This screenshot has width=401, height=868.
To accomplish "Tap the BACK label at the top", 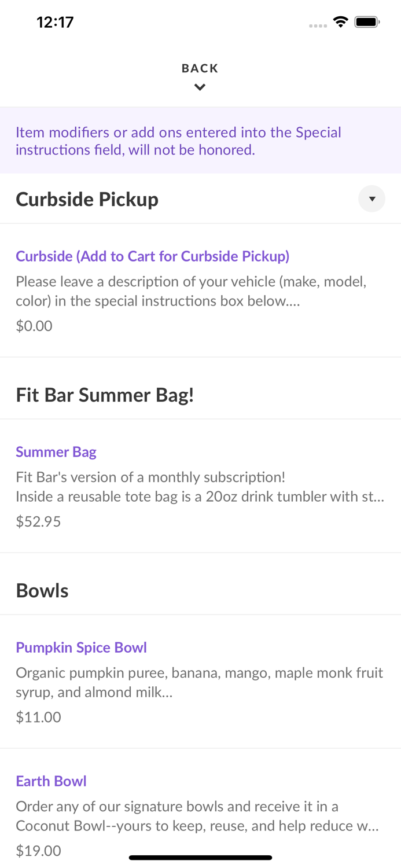I will tap(200, 68).
